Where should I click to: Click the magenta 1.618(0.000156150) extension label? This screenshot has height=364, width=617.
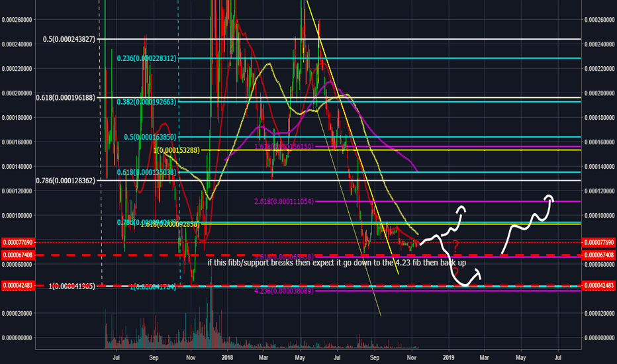point(284,146)
